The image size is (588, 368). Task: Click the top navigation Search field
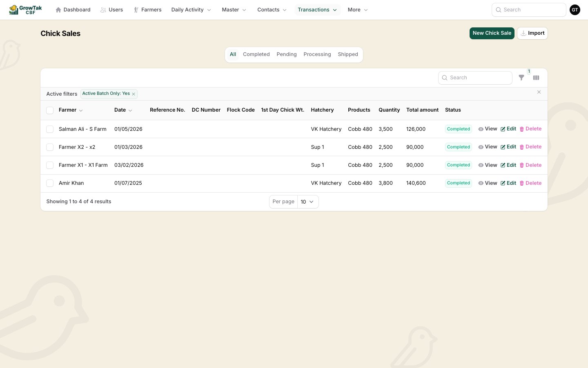click(x=529, y=10)
